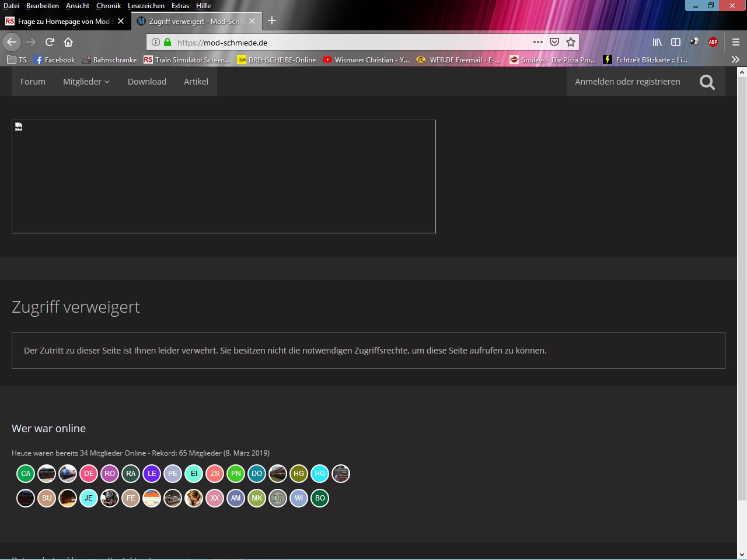This screenshot has width=747, height=560.
Task: Click the bright green PN member avatar
Action: [x=236, y=474]
